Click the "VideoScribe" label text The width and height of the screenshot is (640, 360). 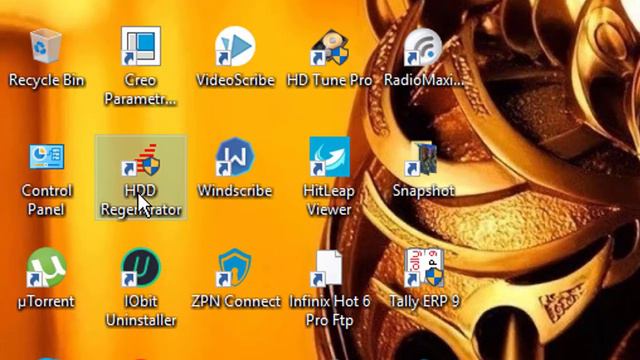(235, 80)
